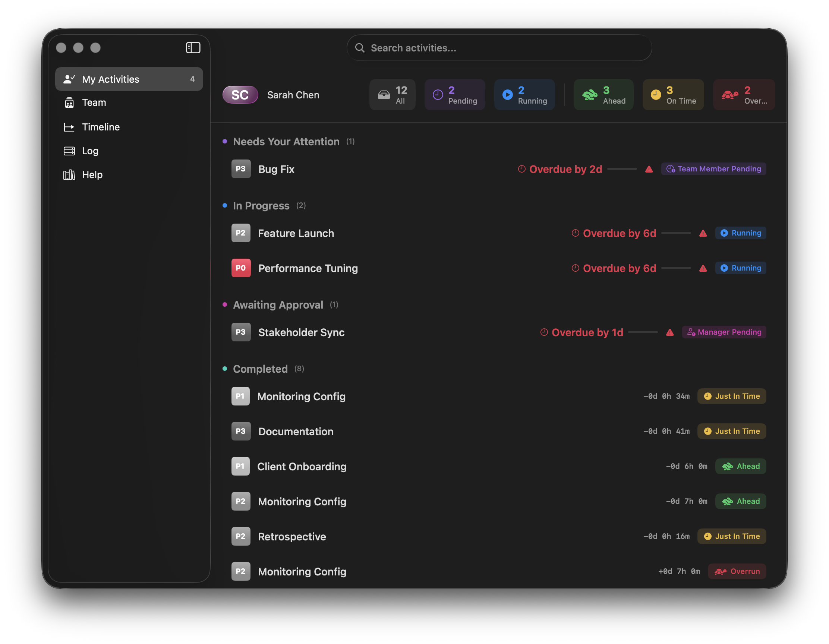Screen dimensions: 829x644
Task: Click the Search activities field
Action: coord(499,47)
